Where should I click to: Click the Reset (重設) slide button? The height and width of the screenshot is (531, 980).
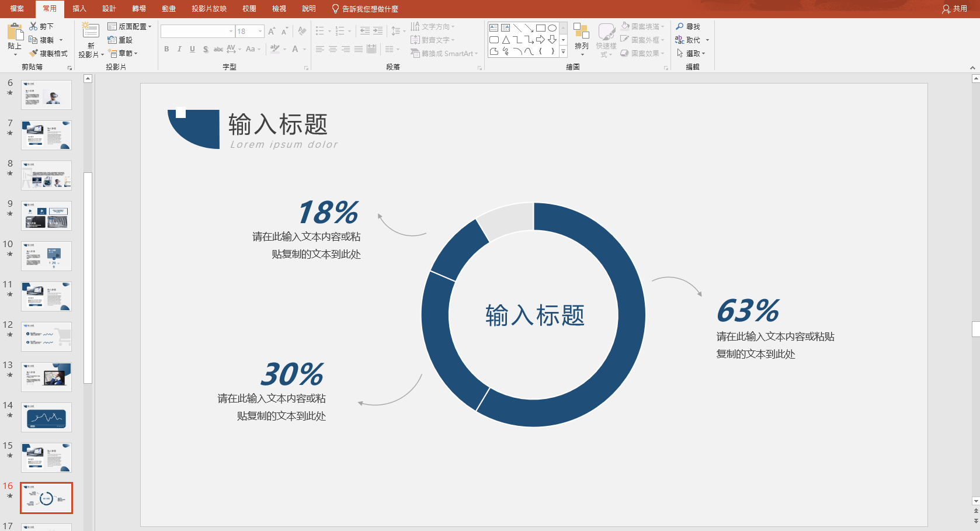120,40
